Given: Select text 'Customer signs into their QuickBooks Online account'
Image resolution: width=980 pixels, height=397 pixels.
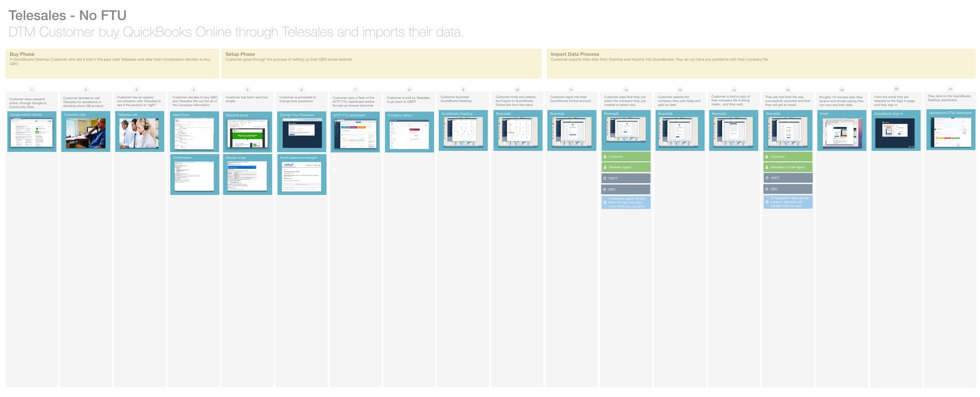Looking at the screenshot, I should 571,99.
